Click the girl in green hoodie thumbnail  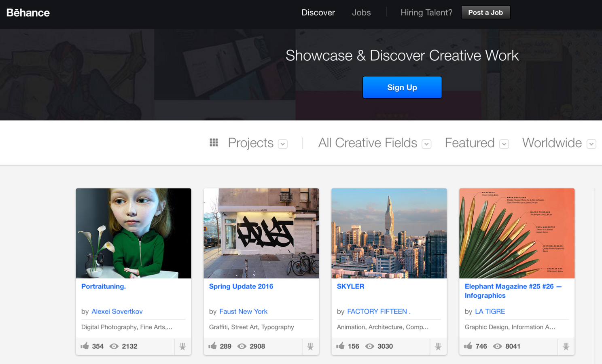click(x=134, y=233)
